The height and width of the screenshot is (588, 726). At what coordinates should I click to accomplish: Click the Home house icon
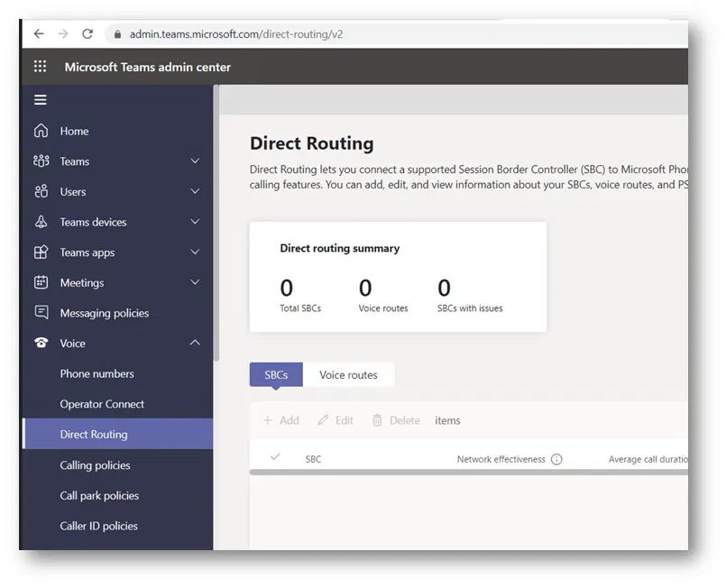(x=41, y=131)
